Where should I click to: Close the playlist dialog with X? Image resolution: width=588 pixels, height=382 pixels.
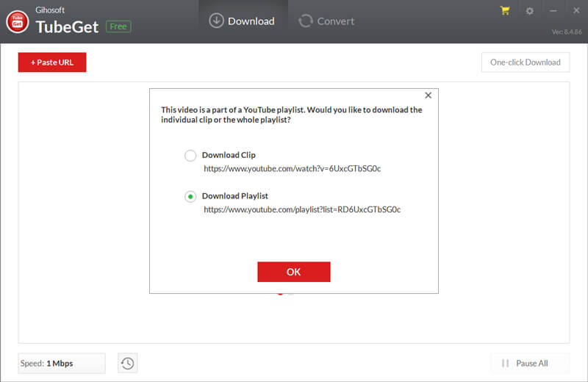428,95
